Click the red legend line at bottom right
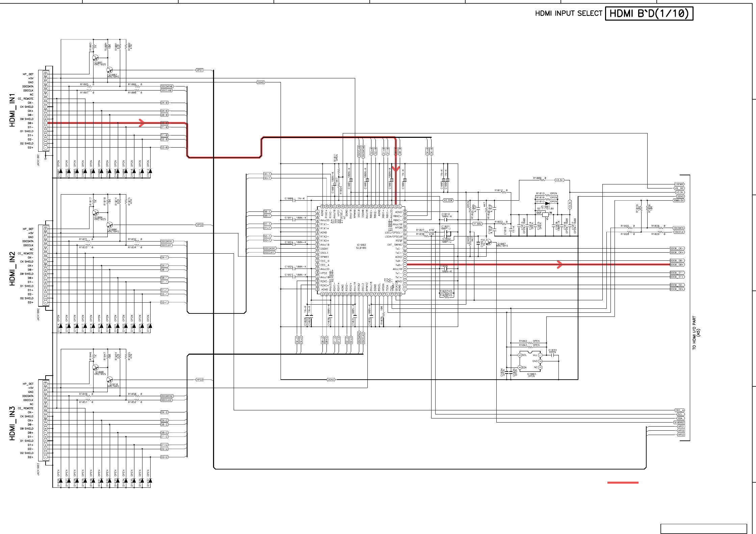Screen dimensions: 756x534 (623, 483)
